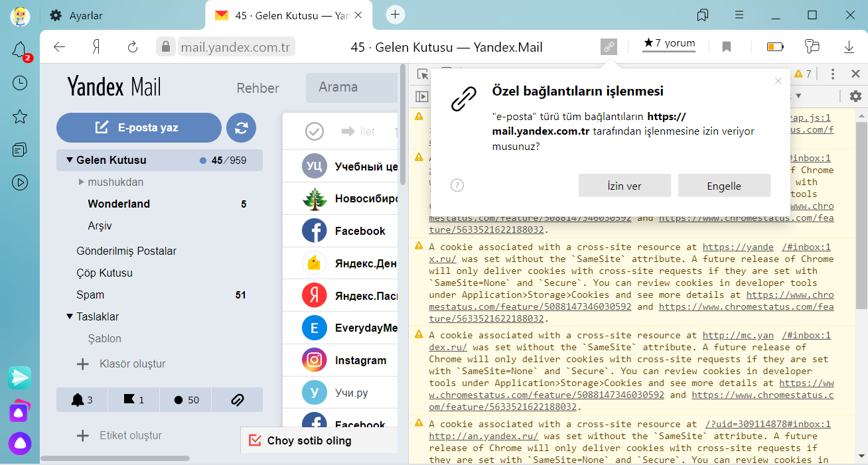Open the purple Alice widget with pink card
The image size is (868, 465).
(x=20, y=411)
